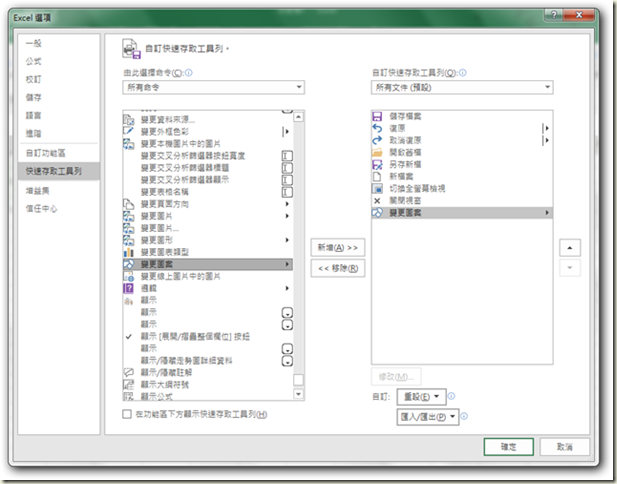
Task: Click the info icon next to 由此選擇命令
Action: point(189,73)
